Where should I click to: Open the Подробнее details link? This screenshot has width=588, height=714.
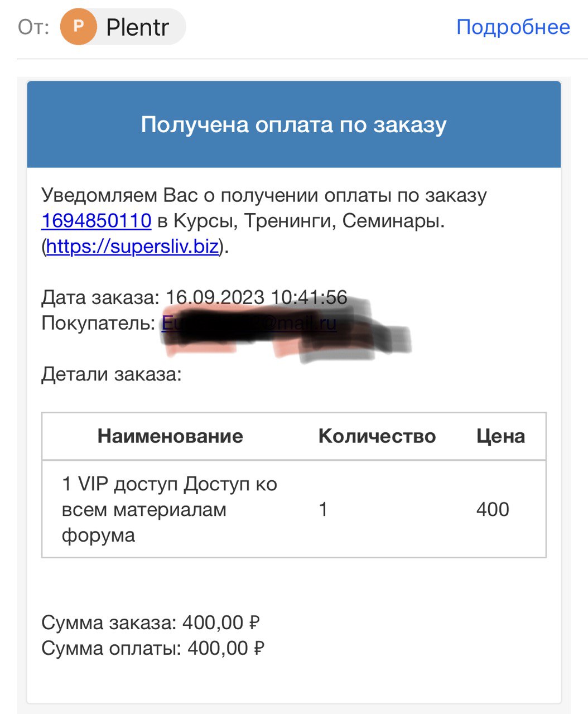point(513,27)
